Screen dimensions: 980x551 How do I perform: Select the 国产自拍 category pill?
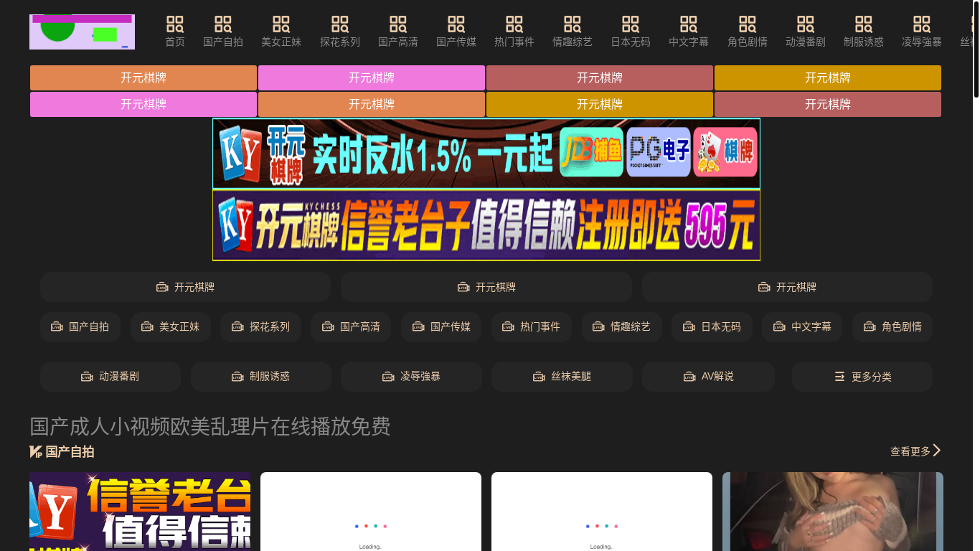pyautogui.click(x=80, y=326)
